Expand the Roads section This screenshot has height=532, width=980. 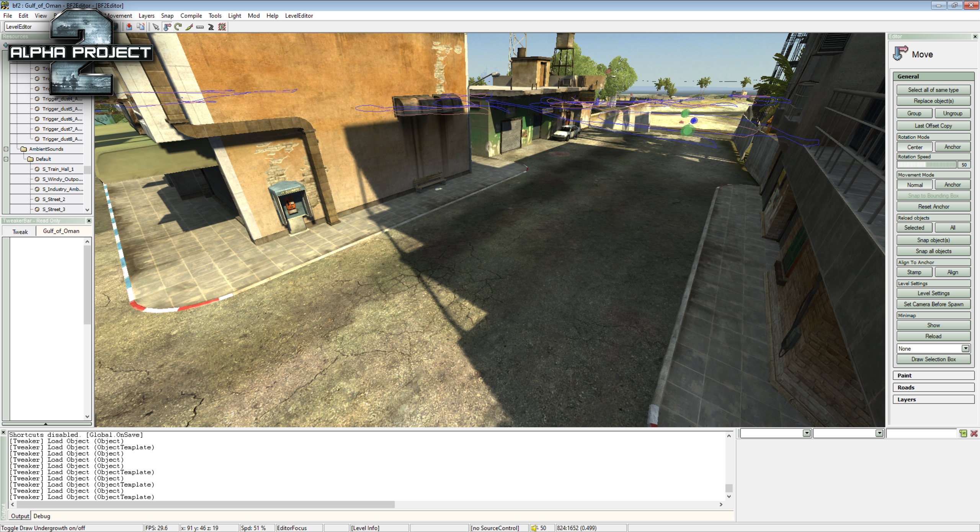933,387
